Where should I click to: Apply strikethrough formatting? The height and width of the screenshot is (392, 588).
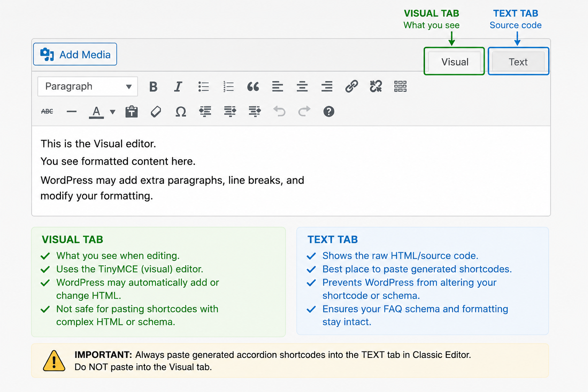47,111
